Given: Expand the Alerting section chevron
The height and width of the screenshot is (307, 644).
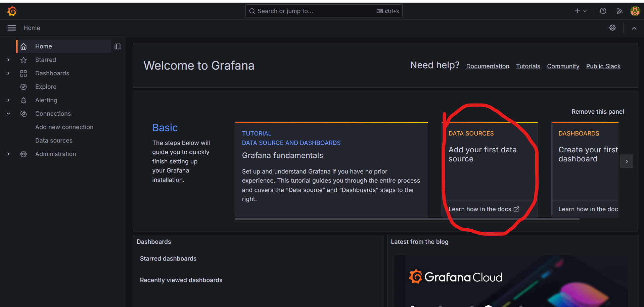Looking at the screenshot, I should coord(8,100).
